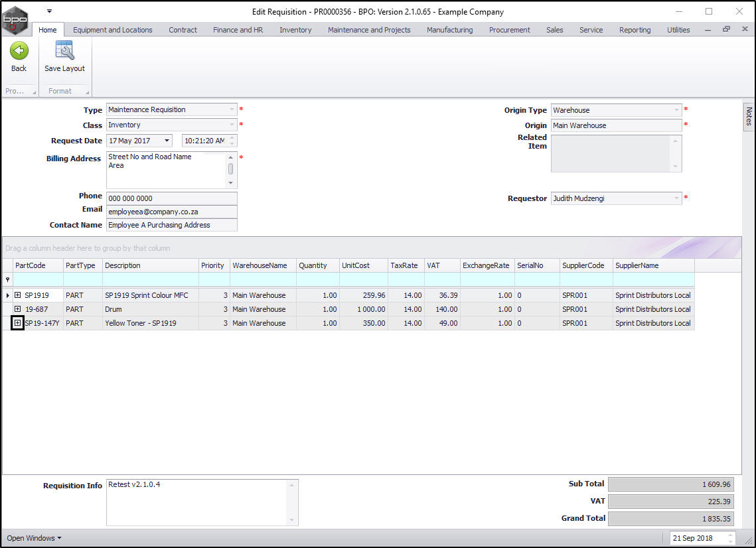Open the Manufacturing tab
This screenshot has width=756, height=548.
[450, 29]
